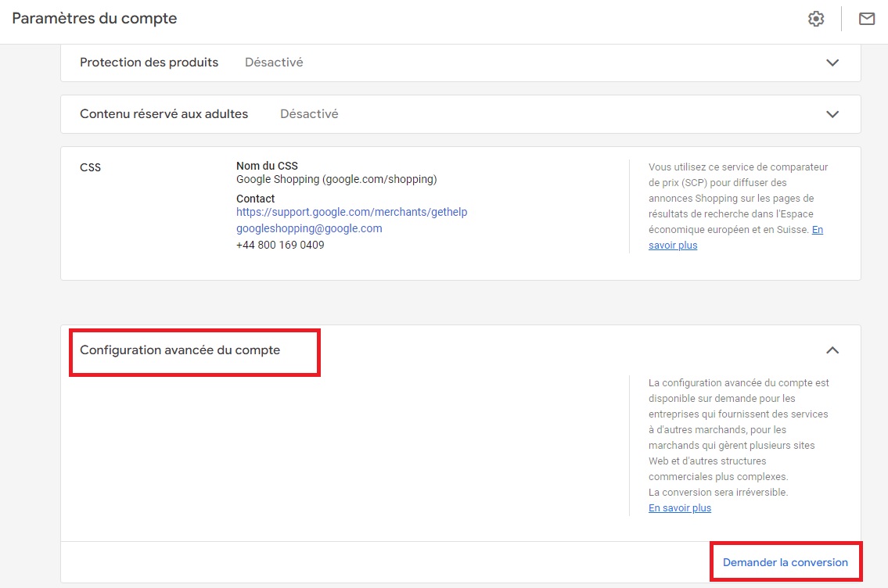This screenshot has width=888, height=588.
Task: Click Demander la conversion
Action: point(785,561)
